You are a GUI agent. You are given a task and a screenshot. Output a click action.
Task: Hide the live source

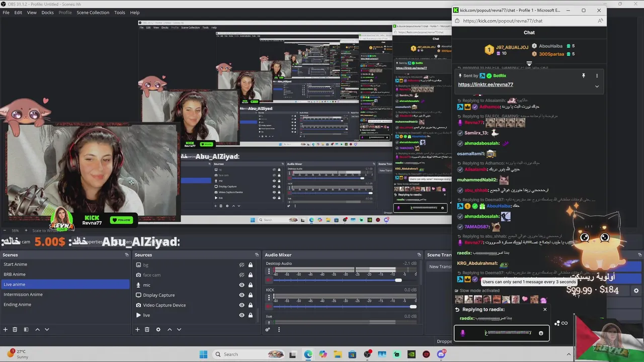[242, 315]
